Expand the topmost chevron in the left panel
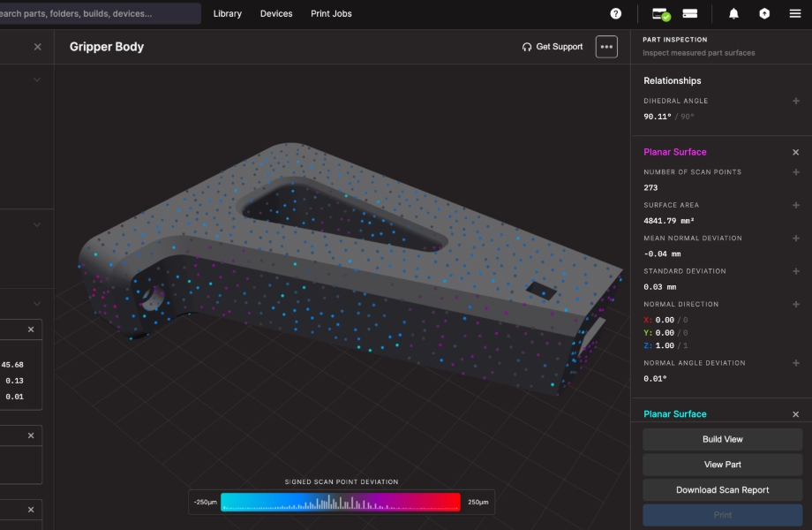This screenshot has height=530, width=812. coord(37,79)
